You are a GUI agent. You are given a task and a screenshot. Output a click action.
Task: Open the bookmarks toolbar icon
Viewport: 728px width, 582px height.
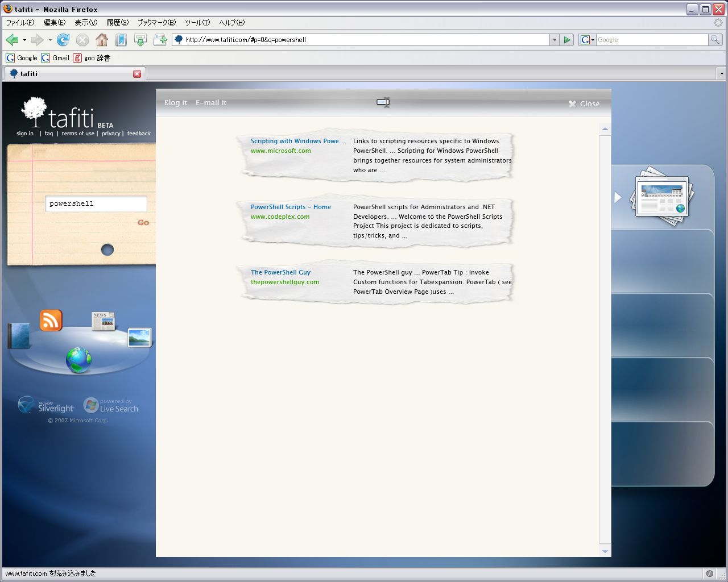(121, 40)
